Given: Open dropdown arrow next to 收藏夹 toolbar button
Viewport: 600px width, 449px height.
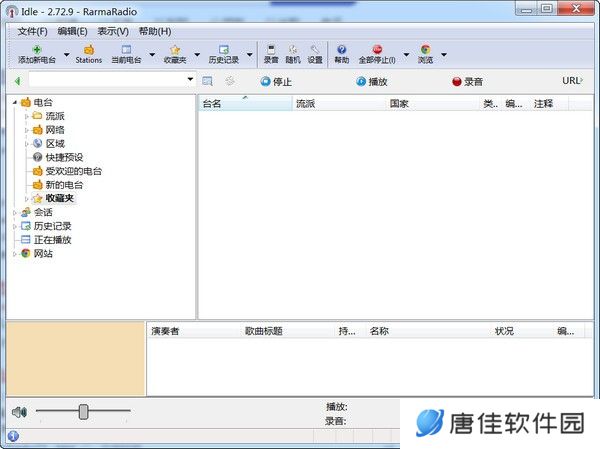Looking at the screenshot, I should tap(197, 54).
